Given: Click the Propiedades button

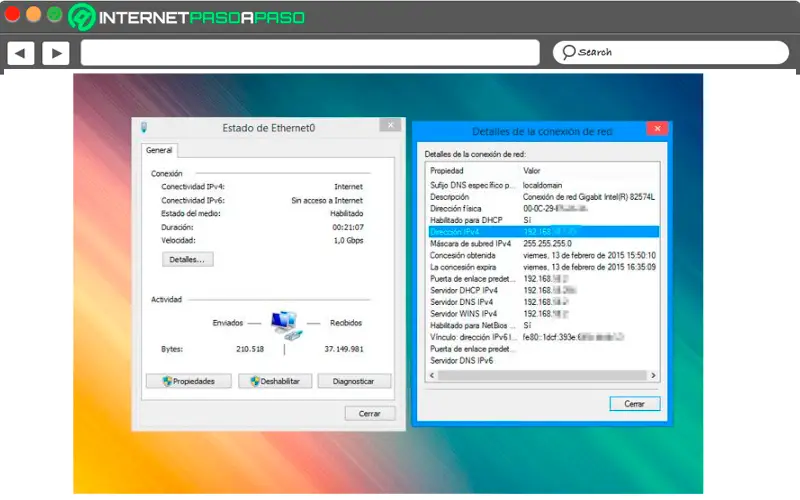Looking at the screenshot, I should coord(188,381).
